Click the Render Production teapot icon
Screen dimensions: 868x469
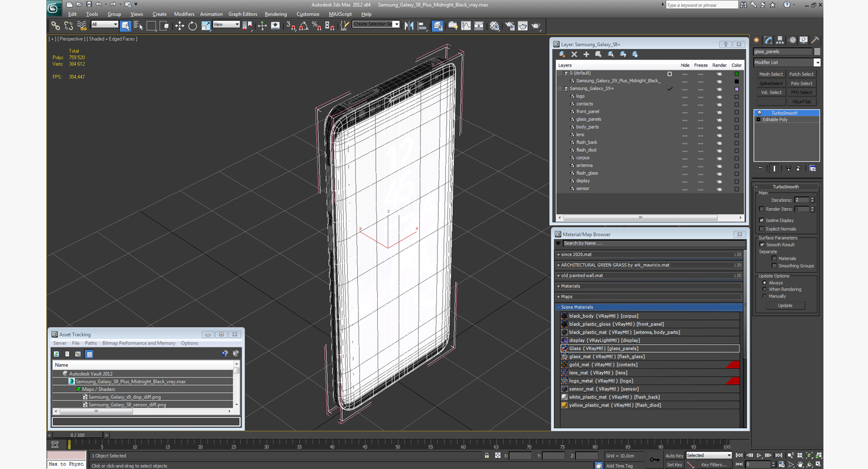click(x=536, y=26)
